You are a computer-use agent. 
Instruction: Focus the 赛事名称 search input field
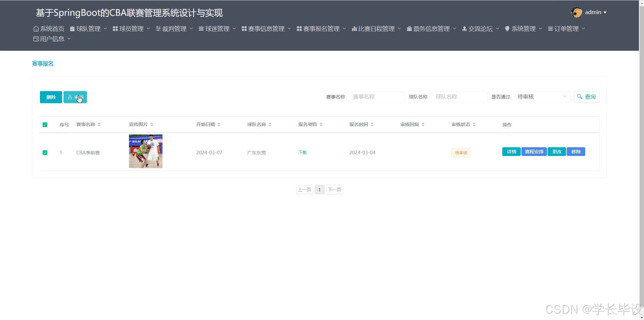pyautogui.click(x=376, y=97)
